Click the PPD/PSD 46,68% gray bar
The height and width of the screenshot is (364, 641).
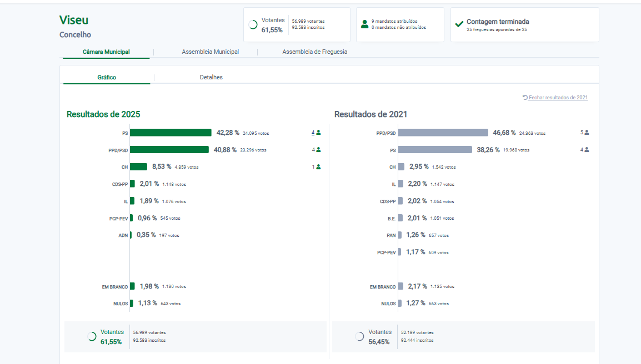pos(443,133)
